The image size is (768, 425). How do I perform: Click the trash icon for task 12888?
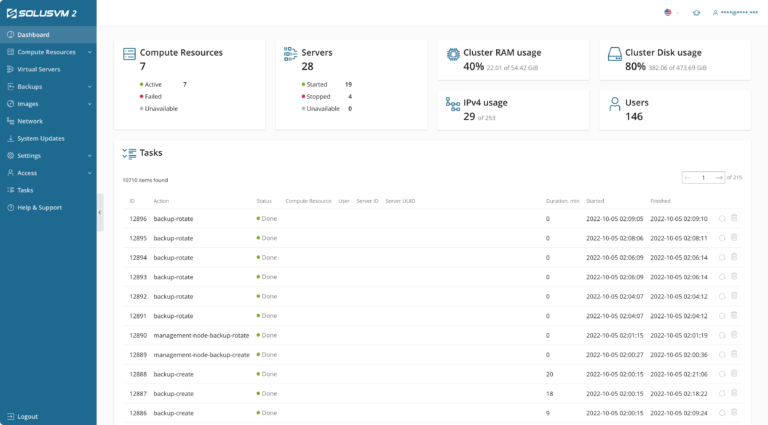pyautogui.click(x=734, y=374)
